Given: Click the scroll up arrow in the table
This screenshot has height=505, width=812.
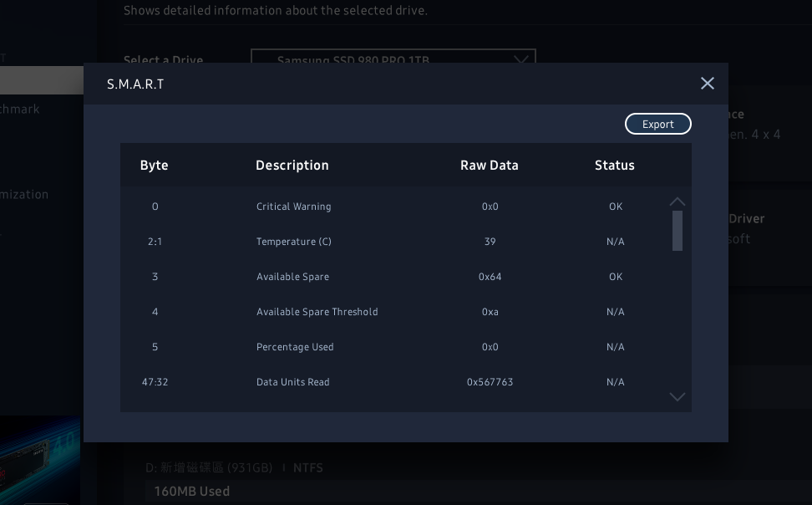Looking at the screenshot, I should (678, 201).
